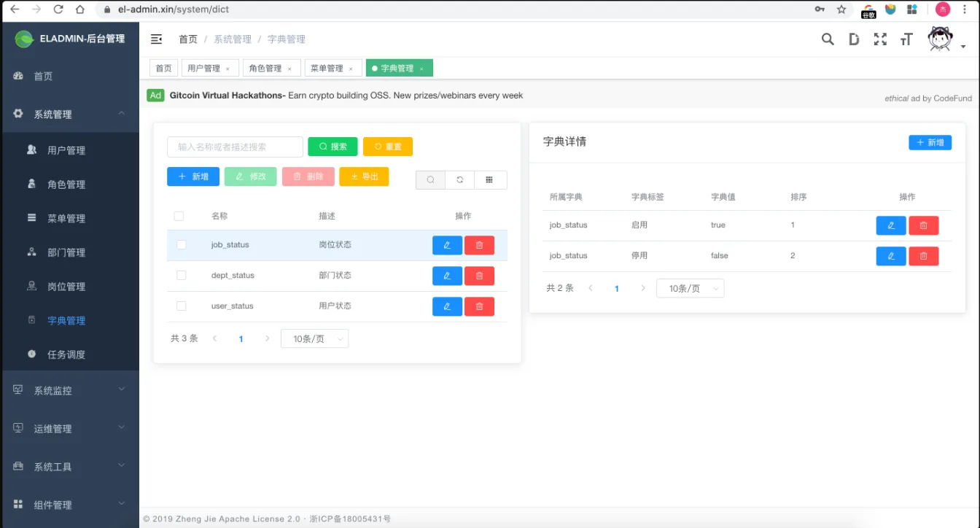Expand the 运维管理 sidebar menu
980x528 pixels.
[70, 428]
